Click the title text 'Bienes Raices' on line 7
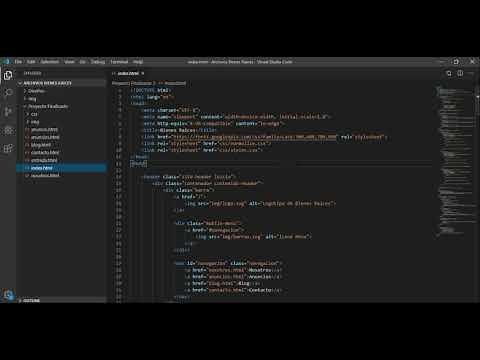Image resolution: width=480 pixels, height=360 pixels. pos(178,130)
